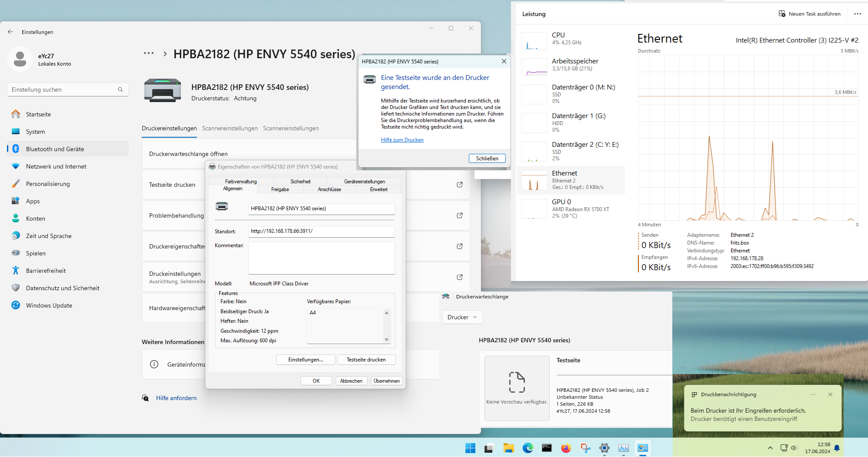Click Neuen Task ausführen in Task Manager
This screenshot has height=457, width=868.
point(810,13)
